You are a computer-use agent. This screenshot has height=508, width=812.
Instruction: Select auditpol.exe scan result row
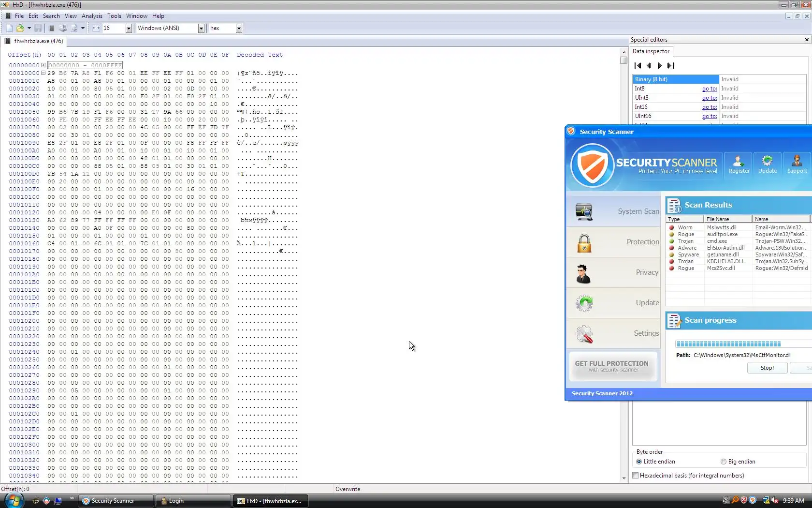[739, 234]
